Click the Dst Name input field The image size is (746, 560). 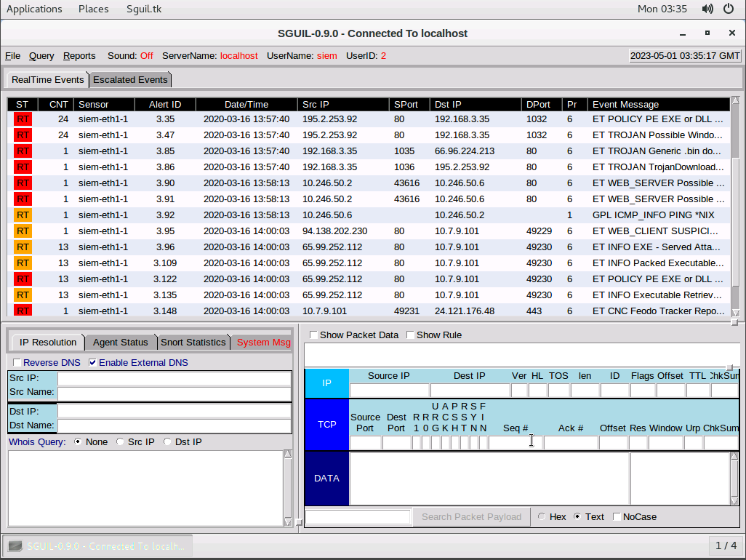174,425
